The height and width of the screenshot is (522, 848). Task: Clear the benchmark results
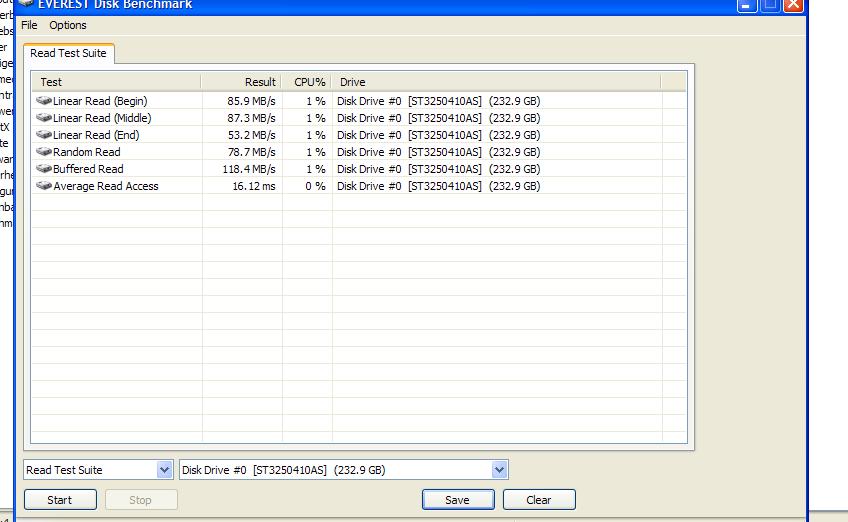(539, 500)
